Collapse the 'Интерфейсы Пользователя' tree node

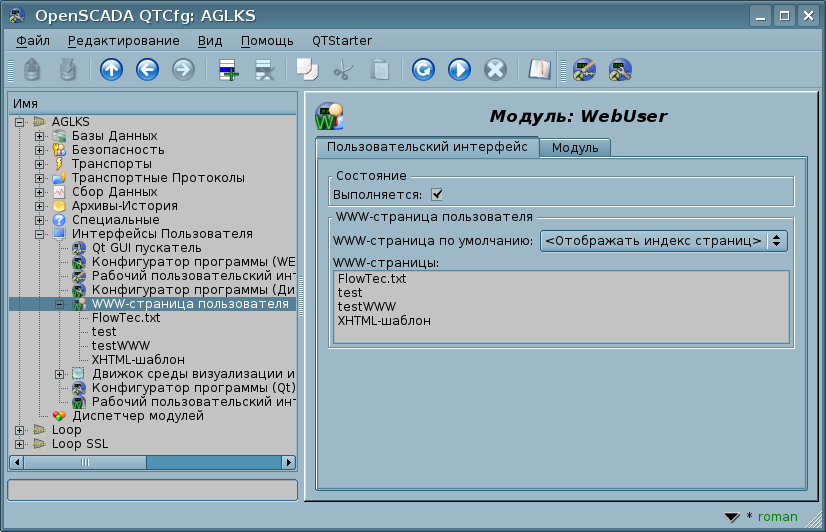click(x=39, y=234)
